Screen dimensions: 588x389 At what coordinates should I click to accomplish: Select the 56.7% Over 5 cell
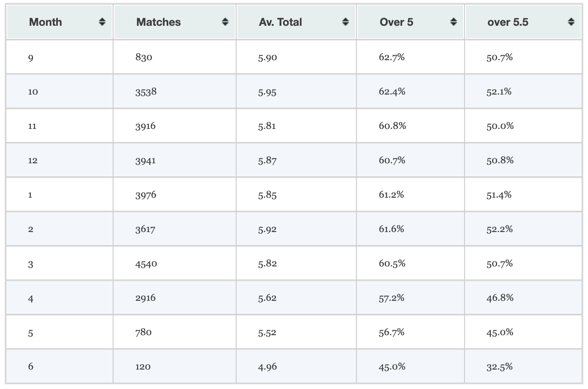point(392,332)
